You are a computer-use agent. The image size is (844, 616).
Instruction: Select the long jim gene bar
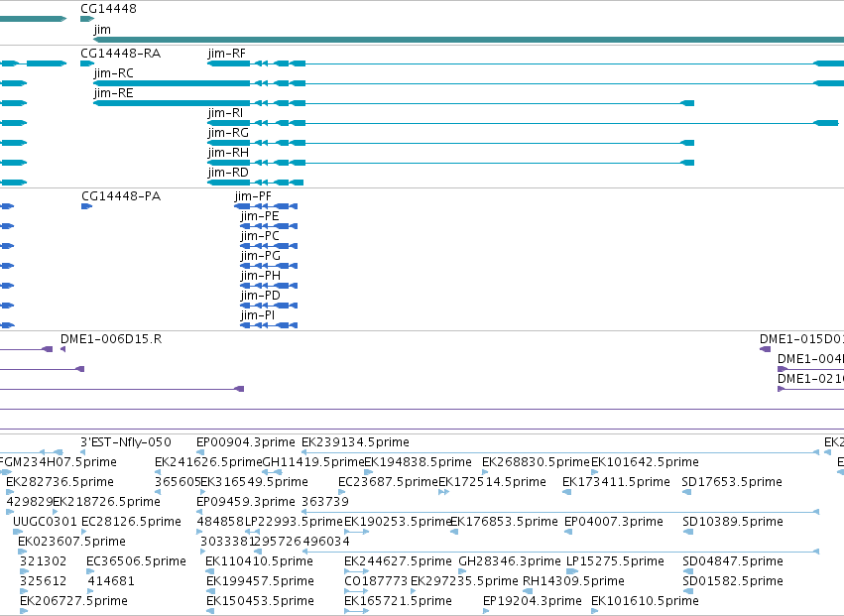(468, 40)
